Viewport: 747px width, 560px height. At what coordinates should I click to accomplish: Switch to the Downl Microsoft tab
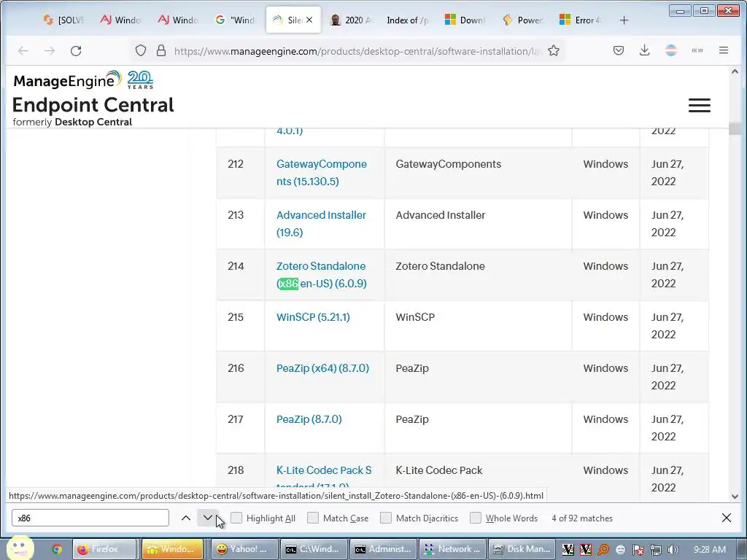click(465, 20)
